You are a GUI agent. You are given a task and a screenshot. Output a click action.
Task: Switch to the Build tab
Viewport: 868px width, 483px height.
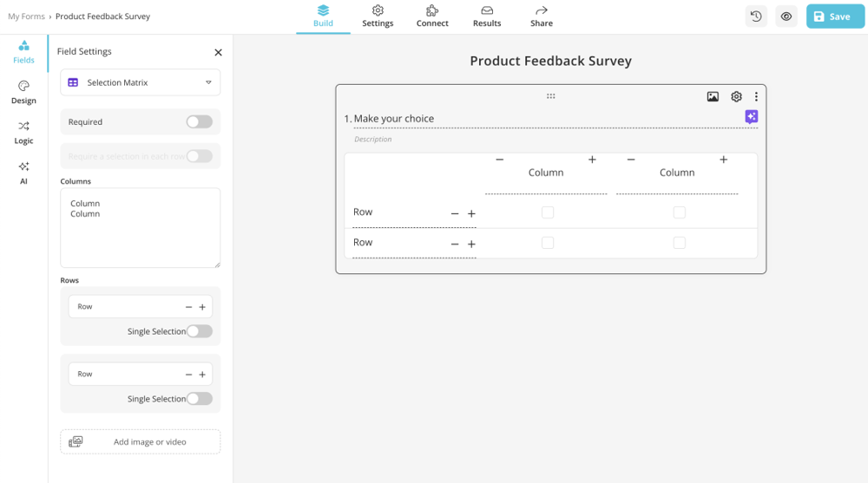pyautogui.click(x=323, y=16)
